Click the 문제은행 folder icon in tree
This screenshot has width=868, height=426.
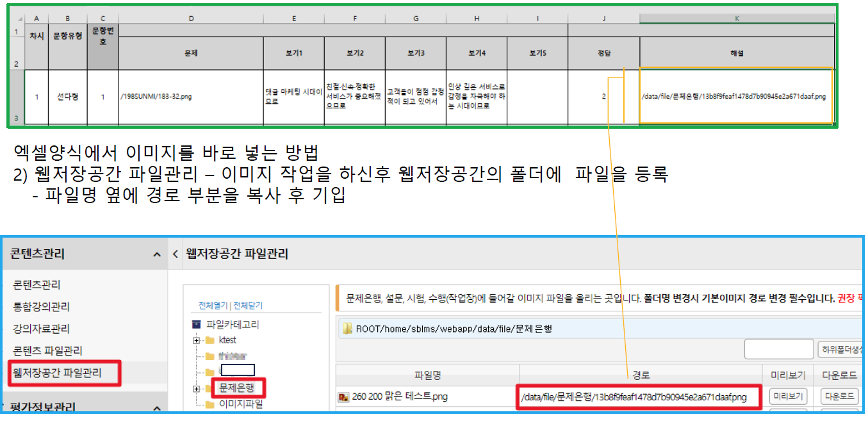click(209, 388)
